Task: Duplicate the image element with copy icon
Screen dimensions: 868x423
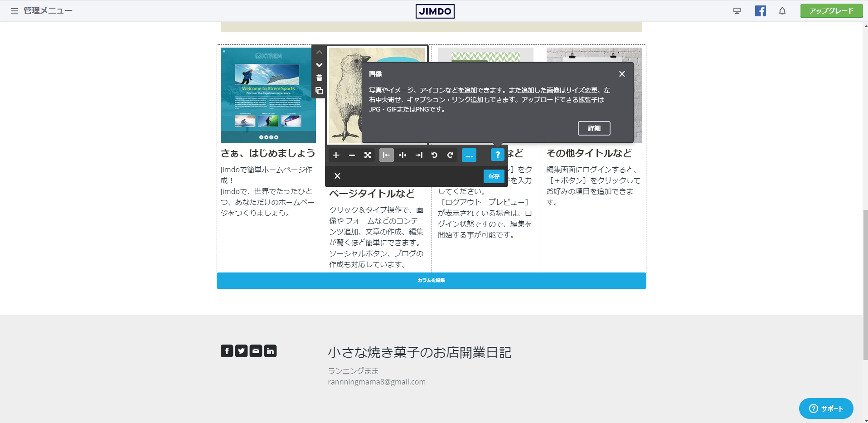Action: 319,91
